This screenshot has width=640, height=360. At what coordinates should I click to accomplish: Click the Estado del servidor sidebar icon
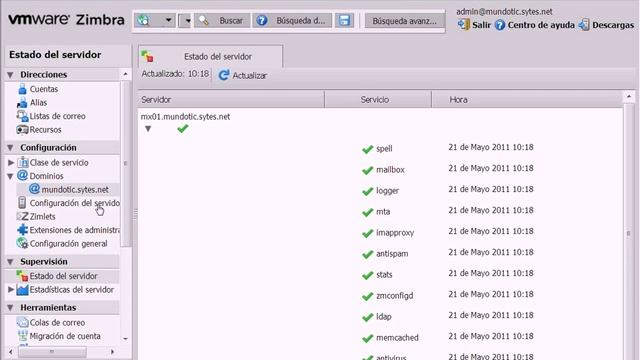click(x=22, y=276)
